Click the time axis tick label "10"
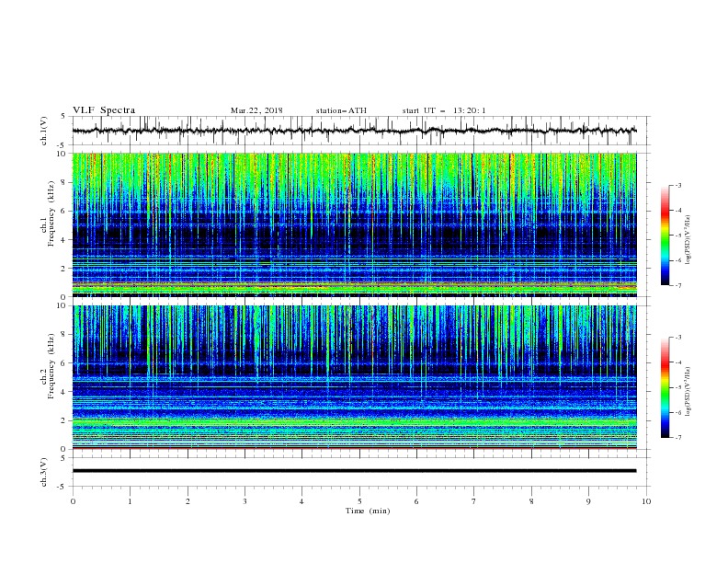728x563 pixels. 646,501
